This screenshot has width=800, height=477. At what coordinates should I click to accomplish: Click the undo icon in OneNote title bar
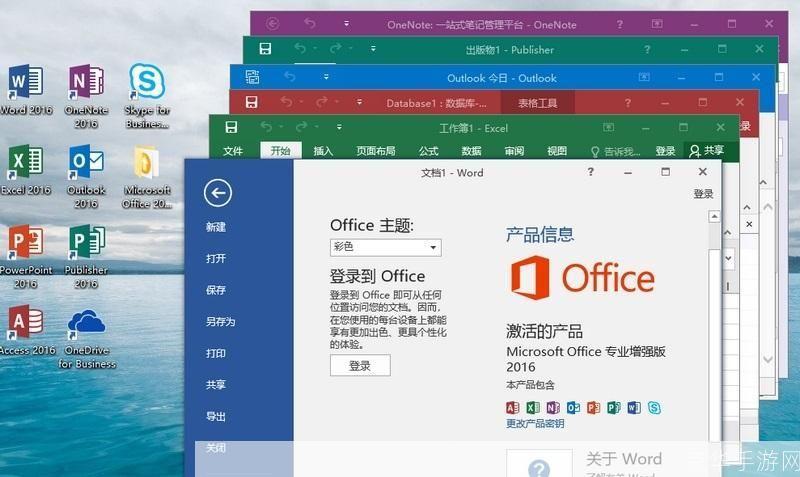point(309,23)
